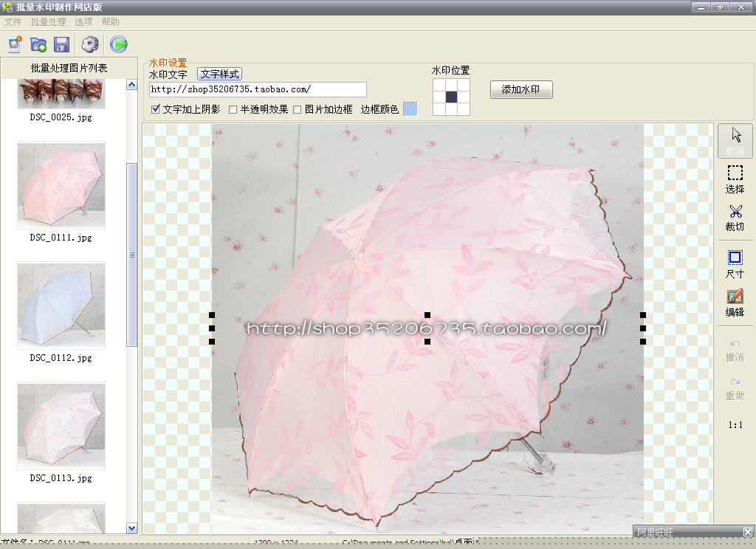Open the add folder toolbar icon

pyautogui.click(x=38, y=44)
